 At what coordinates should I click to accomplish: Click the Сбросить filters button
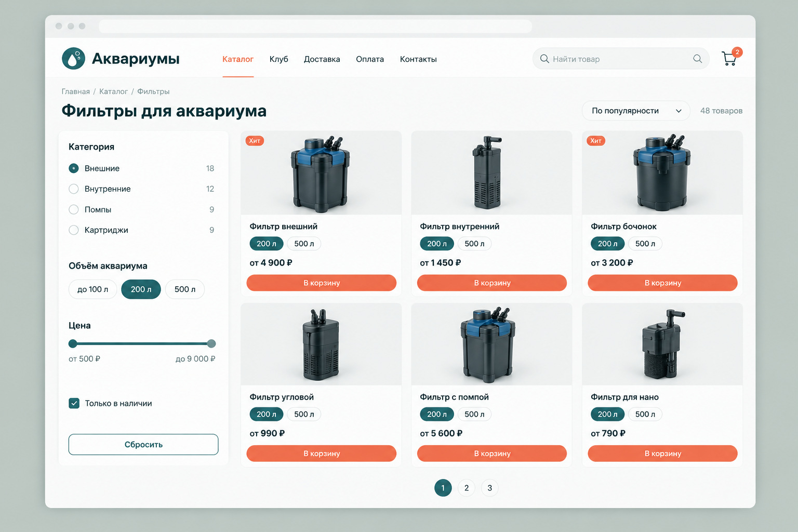[143, 445]
